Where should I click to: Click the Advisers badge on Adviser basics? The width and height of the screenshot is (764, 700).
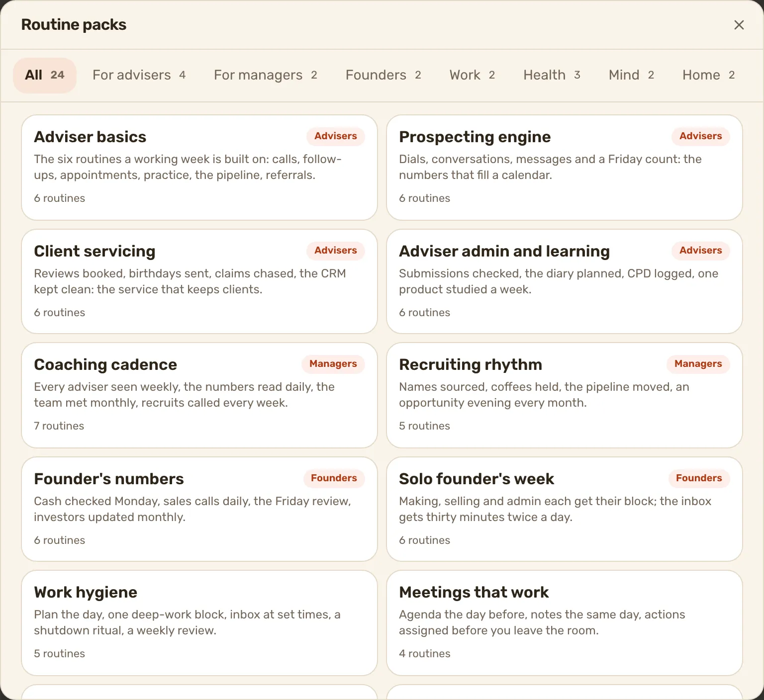pyautogui.click(x=336, y=136)
